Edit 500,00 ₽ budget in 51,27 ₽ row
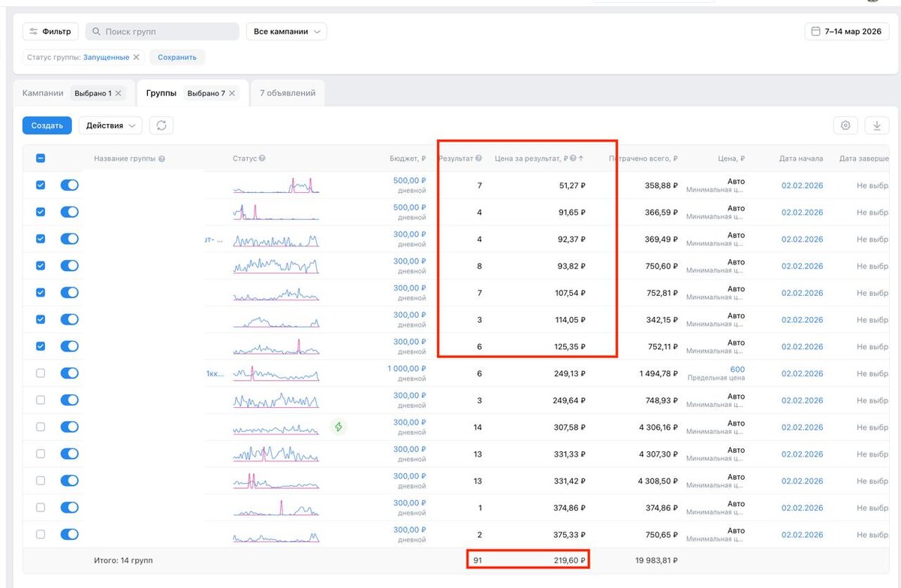901x588 pixels. pyautogui.click(x=409, y=180)
